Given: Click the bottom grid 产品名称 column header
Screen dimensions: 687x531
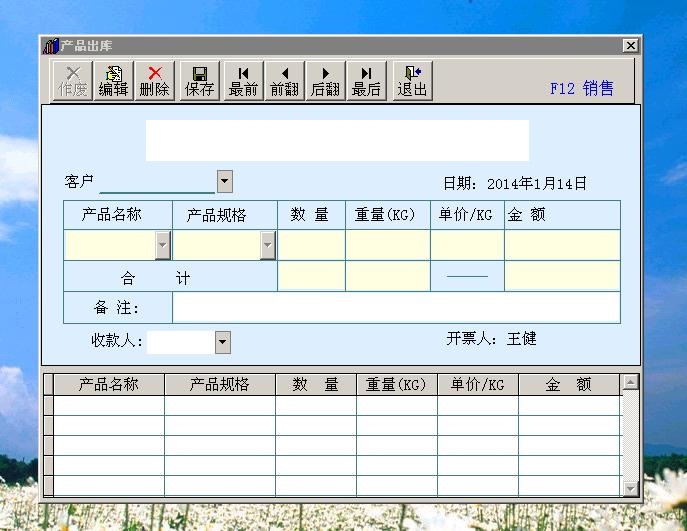Looking at the screenshot, I should point(109,385).
